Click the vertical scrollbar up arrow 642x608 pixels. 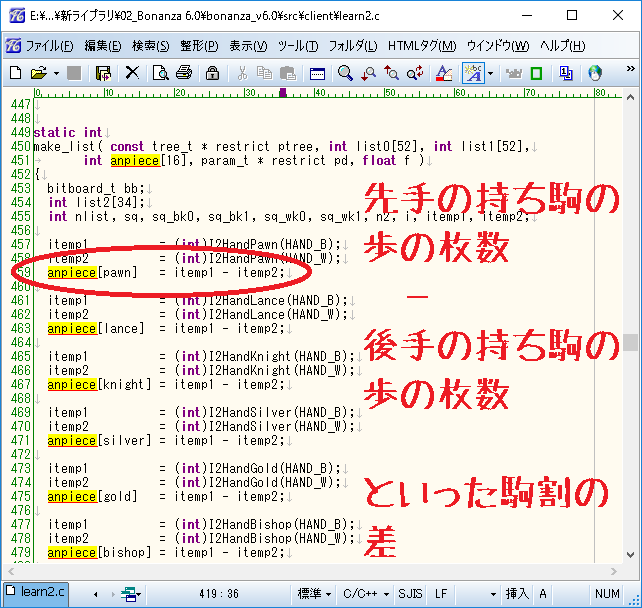click(x=631, y=97)
